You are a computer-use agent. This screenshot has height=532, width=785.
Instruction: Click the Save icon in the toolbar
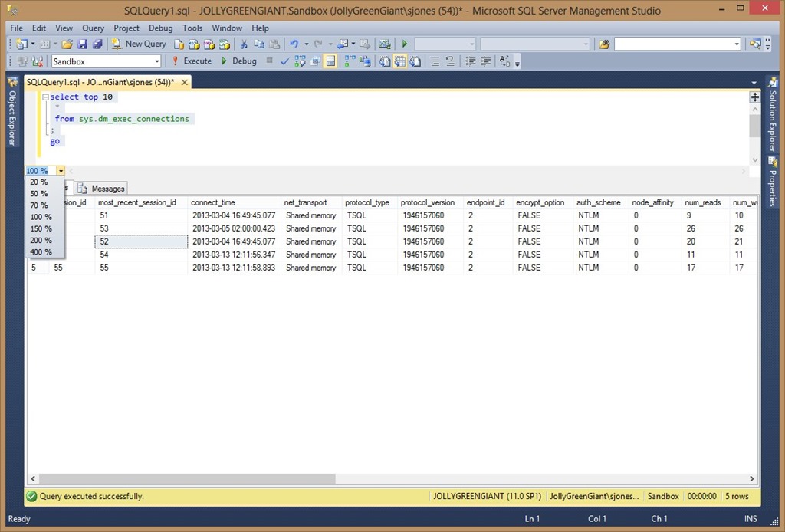(x=82, y=44)
